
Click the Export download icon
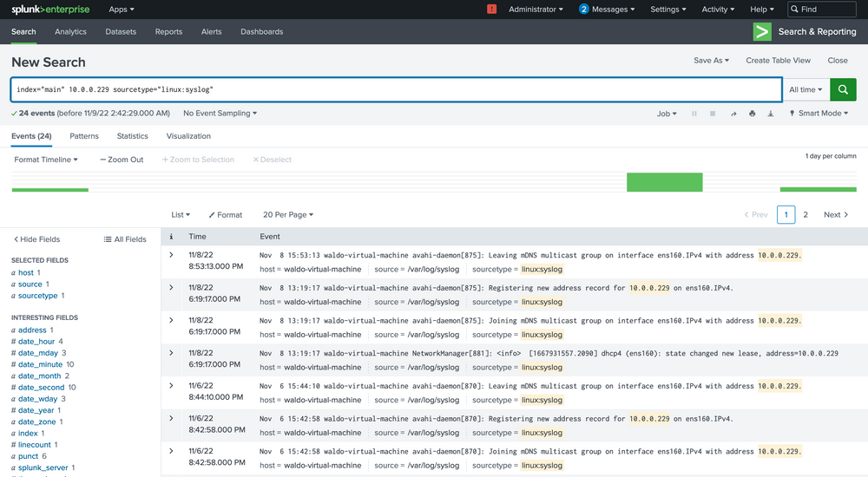(x=770, y=114)
